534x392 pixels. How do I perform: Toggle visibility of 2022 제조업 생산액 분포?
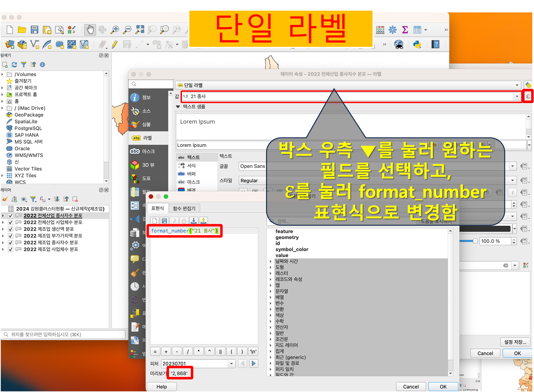tap(10, 229)
